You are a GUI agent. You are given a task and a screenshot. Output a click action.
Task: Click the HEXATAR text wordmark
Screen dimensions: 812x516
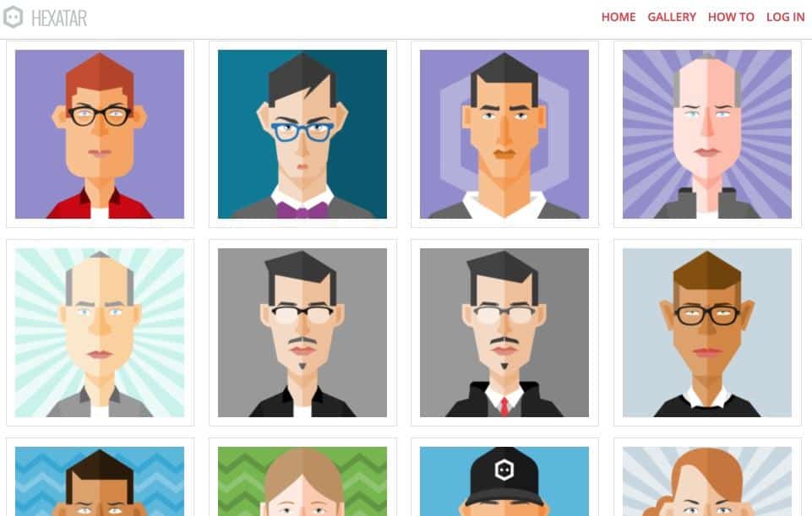(x=59, y=18)
